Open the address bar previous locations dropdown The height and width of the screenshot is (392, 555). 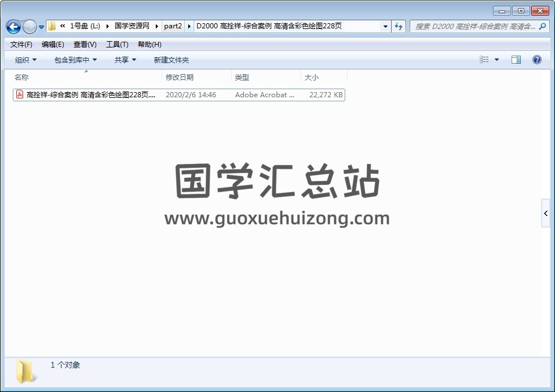pos(385,27)
